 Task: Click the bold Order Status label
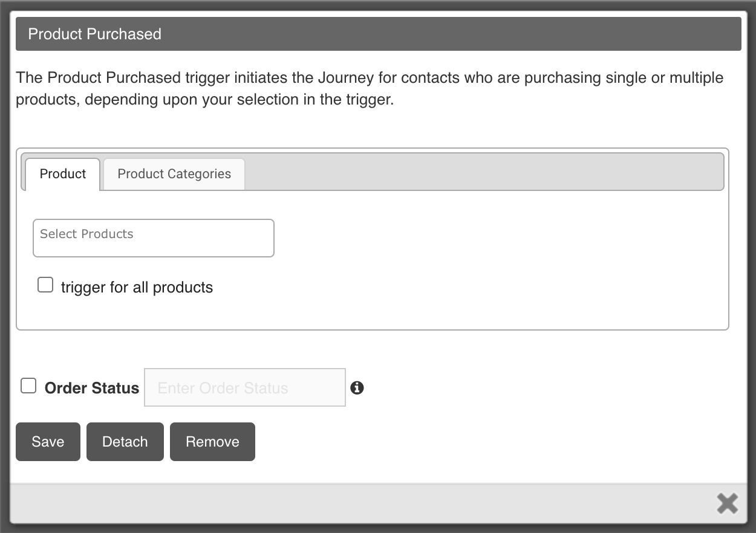[92, 388]
